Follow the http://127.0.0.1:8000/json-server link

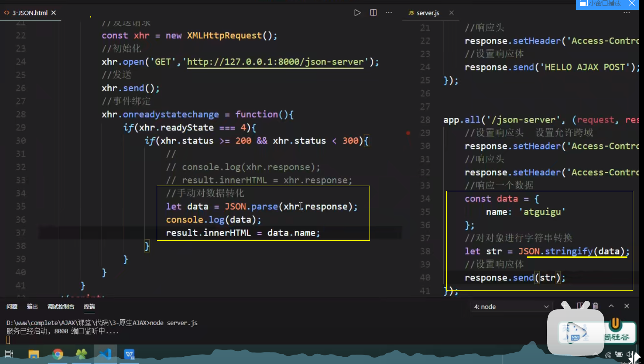tap(275, 62)
